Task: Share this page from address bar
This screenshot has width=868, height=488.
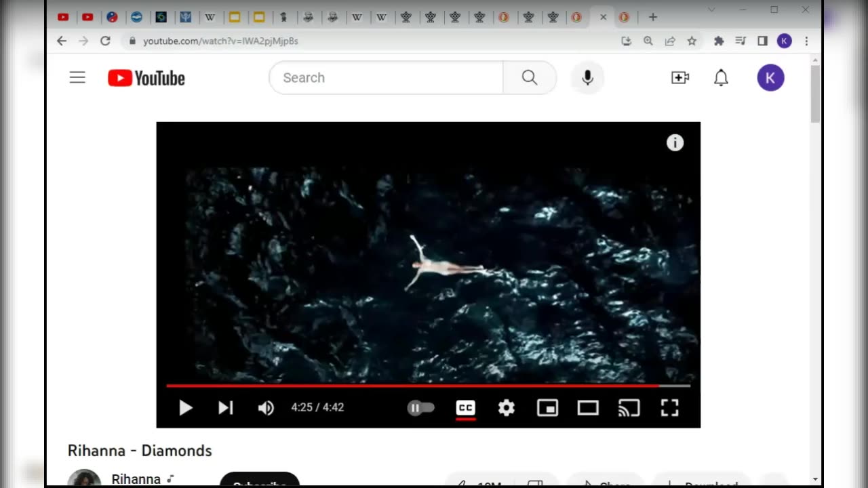Action: (x=670, y=41)
